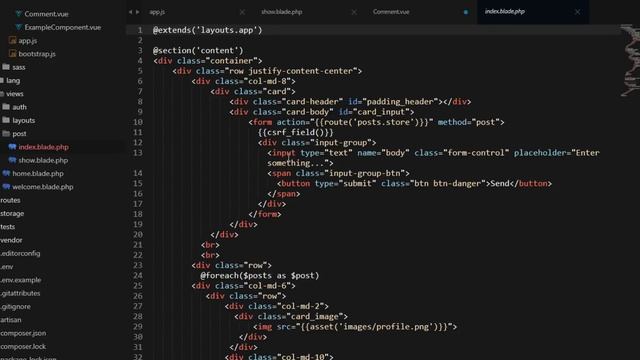Click the Vue icon beside ExampleComponent.vue
640x360 pixels.
(19, 27)
